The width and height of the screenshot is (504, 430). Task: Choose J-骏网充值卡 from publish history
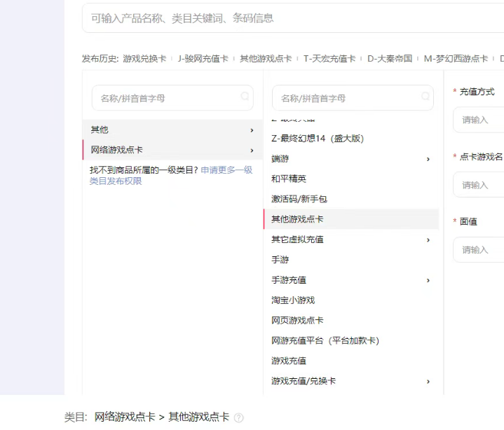tap(203, 59)
